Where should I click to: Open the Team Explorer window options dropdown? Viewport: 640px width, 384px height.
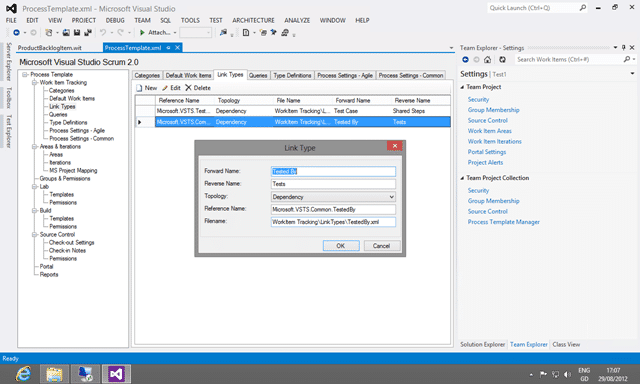point(615,48)
